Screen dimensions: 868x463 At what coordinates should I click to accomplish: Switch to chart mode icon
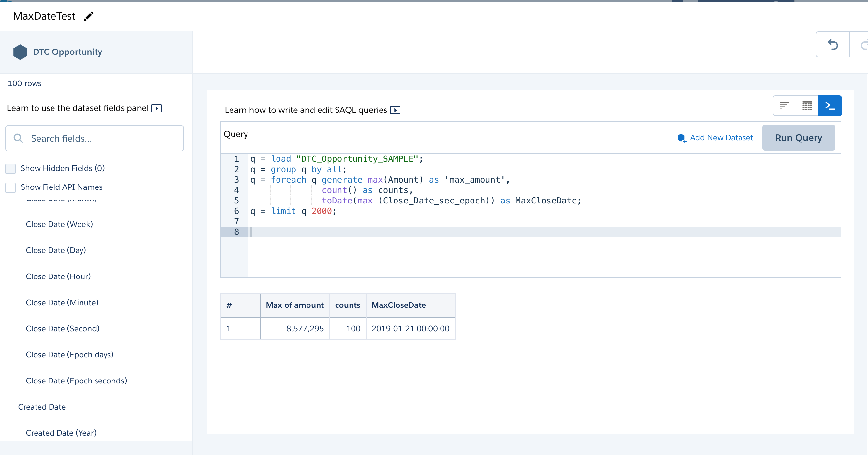coord(785,106)
